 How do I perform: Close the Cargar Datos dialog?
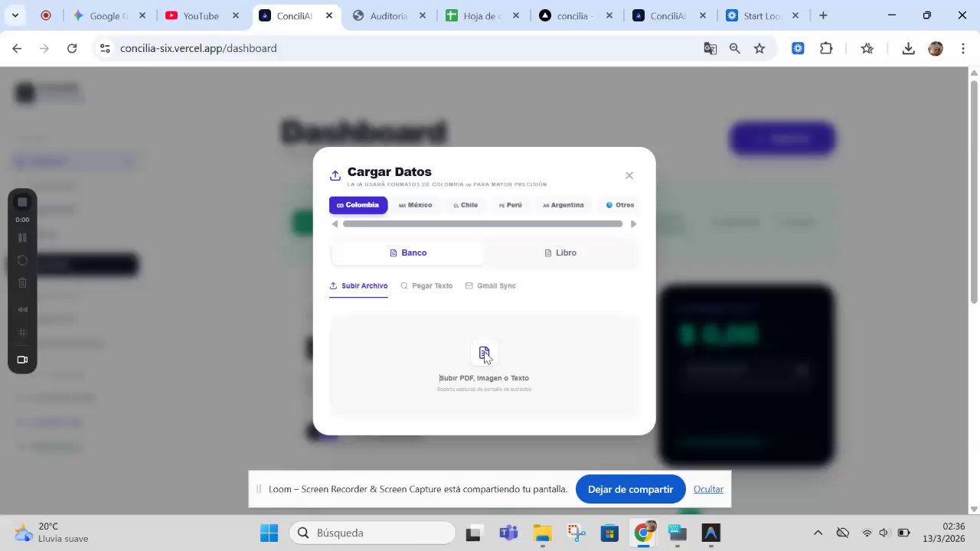[x=629, y=175]
